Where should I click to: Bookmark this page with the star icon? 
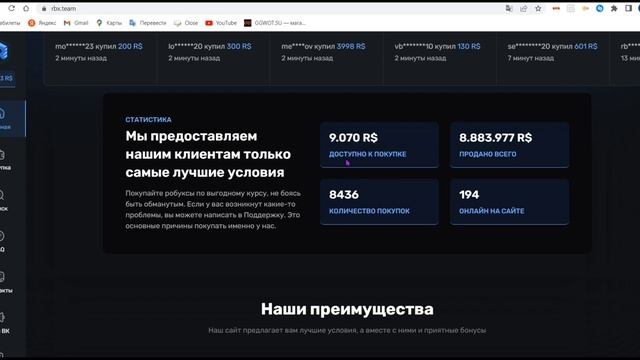[538, 9]
